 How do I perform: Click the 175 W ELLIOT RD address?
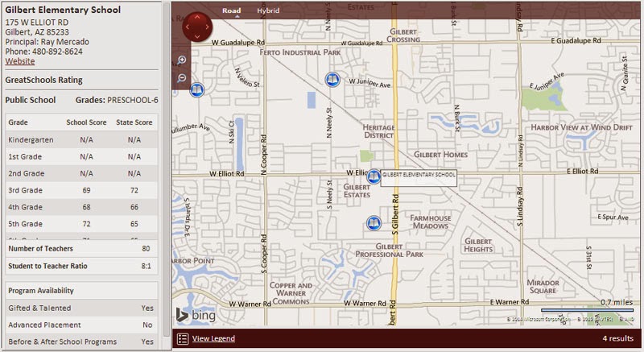coord(36,23)
